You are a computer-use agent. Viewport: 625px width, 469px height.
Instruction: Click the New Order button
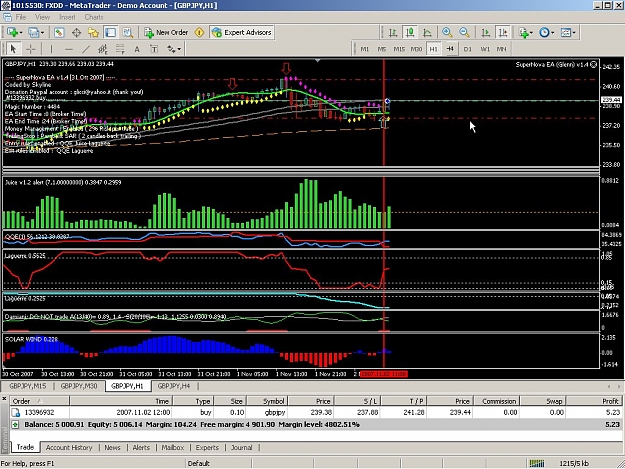click(x=166, y=32)
